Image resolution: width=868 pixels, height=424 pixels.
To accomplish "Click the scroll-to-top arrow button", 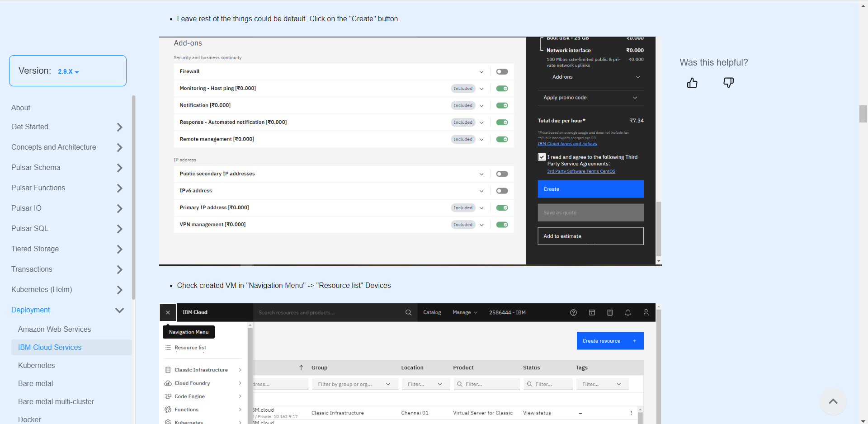I will [833, 401].
